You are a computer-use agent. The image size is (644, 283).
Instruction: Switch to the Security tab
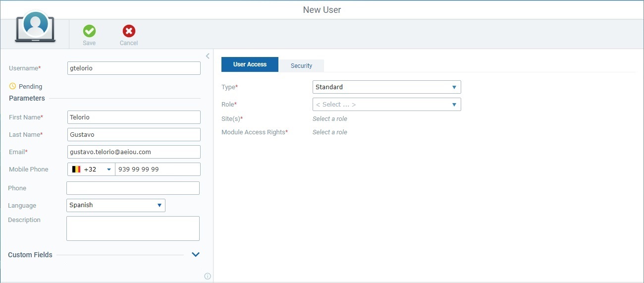tap(301, 65)
